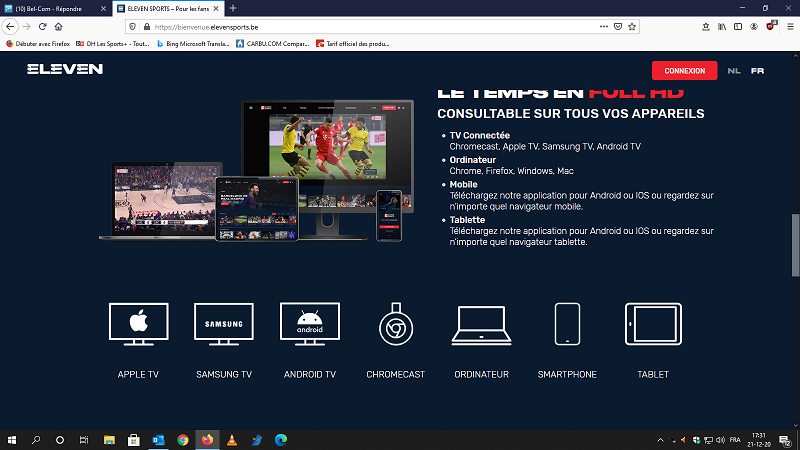The width and height of the screenshot is (800, 450).
Task: Click the 'CHROMECAST' label text
Action: (395, 374)
